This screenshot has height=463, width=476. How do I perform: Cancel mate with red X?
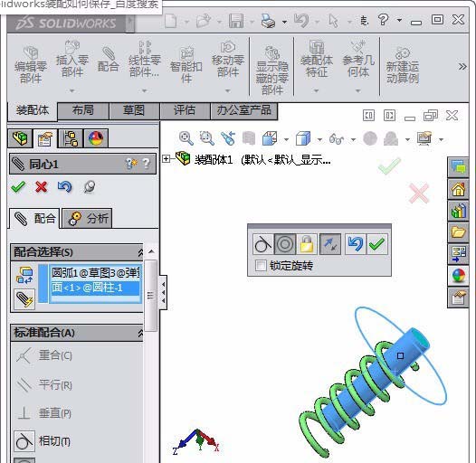(x=42, y=187)
